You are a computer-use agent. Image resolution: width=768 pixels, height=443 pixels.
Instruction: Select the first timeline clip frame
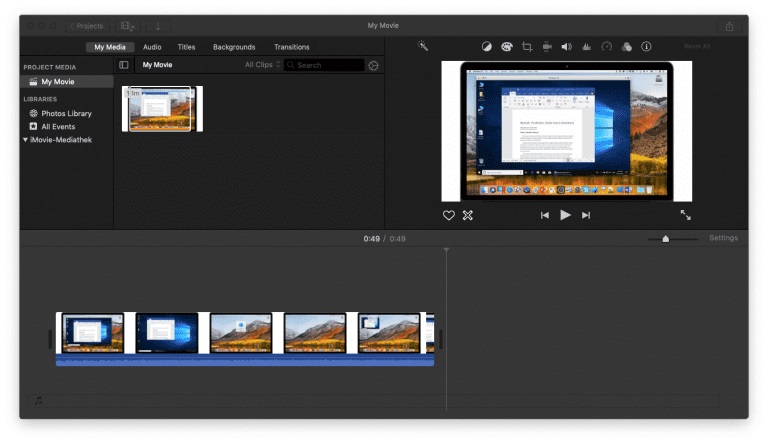tap(93, 333)
